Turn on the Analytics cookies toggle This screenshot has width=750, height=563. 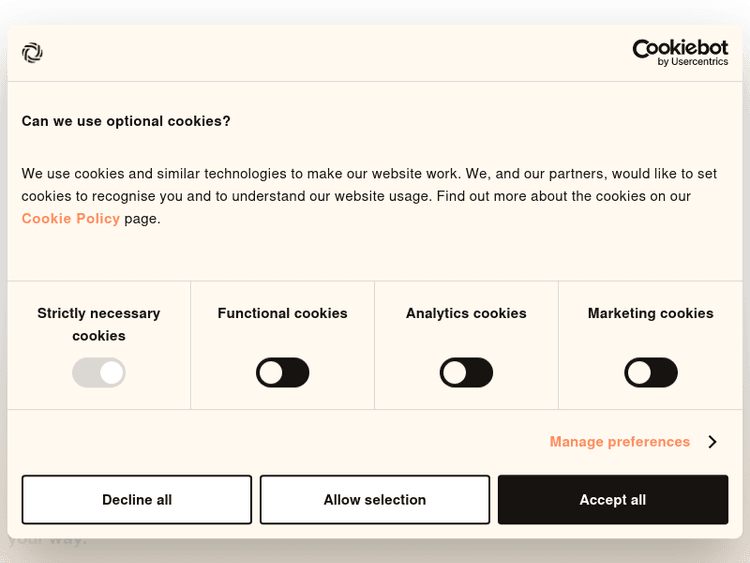(x=466, y=373)
